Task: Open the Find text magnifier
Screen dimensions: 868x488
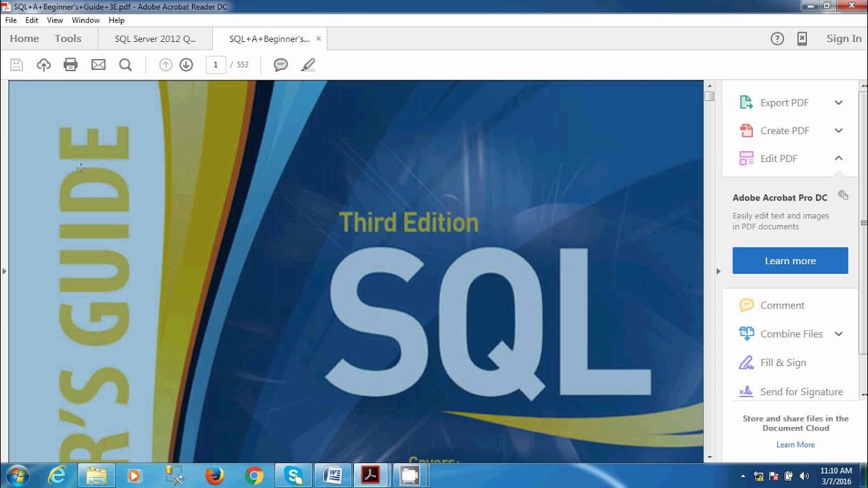Action: click(125, 65)
